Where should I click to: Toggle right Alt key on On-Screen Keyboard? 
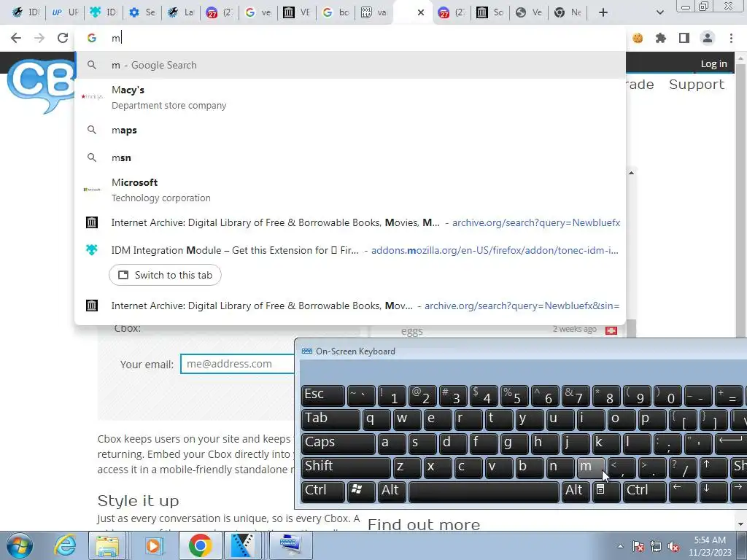click(x=575, y=491)
